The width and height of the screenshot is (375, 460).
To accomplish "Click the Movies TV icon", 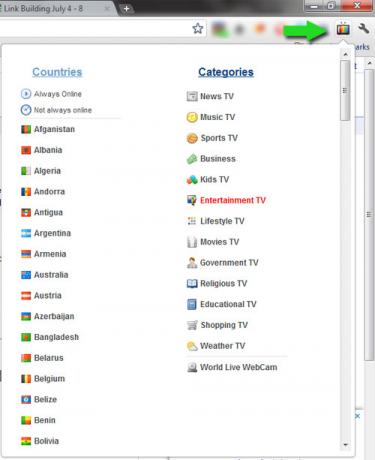I will [192, 242].
